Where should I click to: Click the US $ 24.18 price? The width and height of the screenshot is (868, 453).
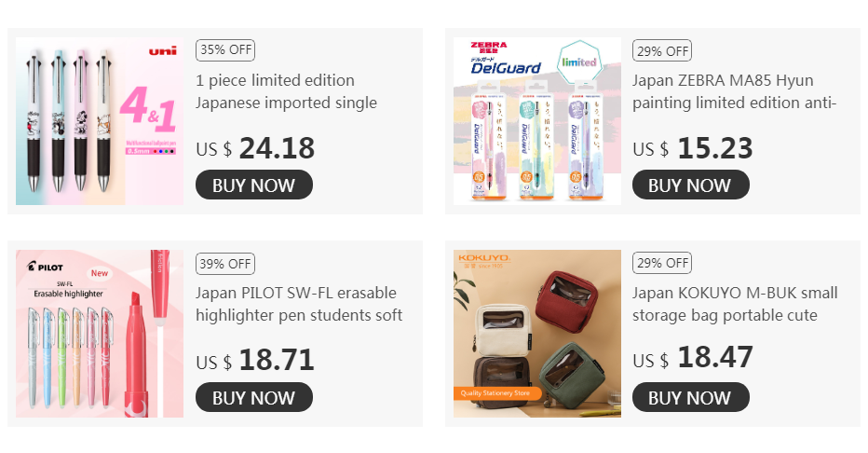[x=255, y=148]
